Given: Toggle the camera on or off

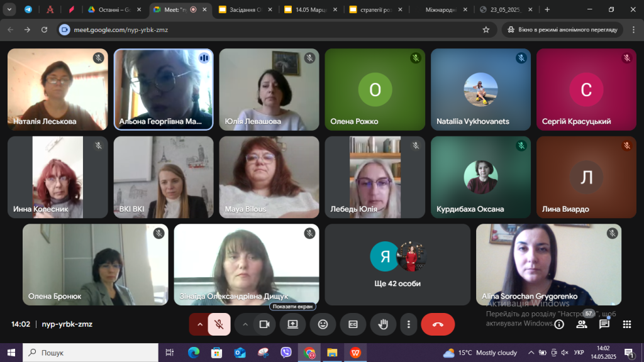Looking at the screenshot, I should 264,324.
